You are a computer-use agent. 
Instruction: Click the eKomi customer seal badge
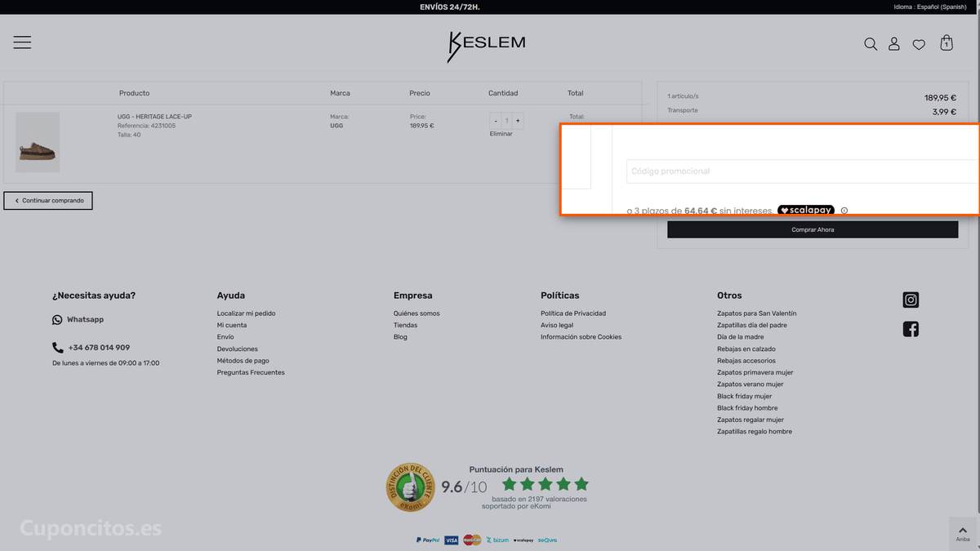[x=409, y=487]
